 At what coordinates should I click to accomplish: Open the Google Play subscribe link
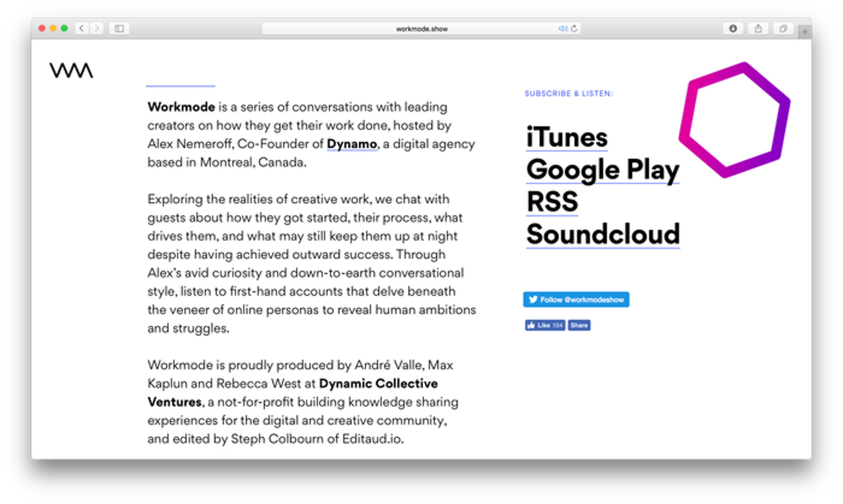pos(602,170)
